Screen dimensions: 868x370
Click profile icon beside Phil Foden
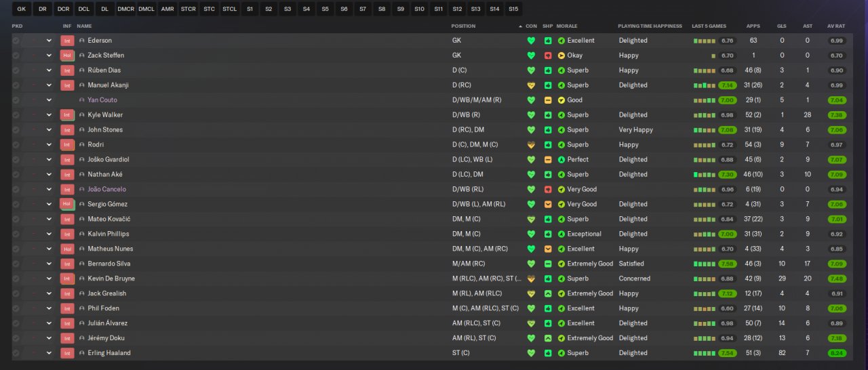(82, 309)
